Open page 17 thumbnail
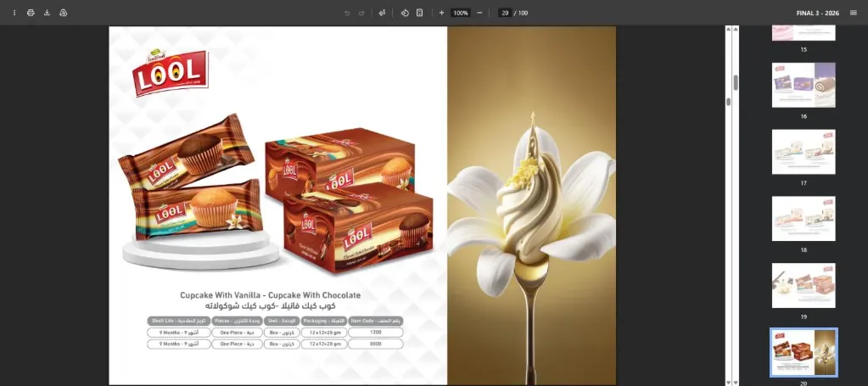Image resolution: width=868 pixels, height=386 pixels. [804, 152]
